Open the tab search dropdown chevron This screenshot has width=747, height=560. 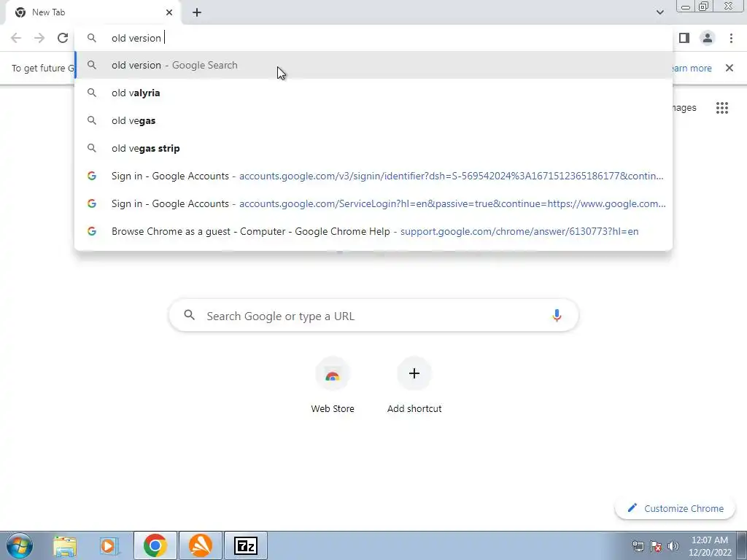point(659,12)
